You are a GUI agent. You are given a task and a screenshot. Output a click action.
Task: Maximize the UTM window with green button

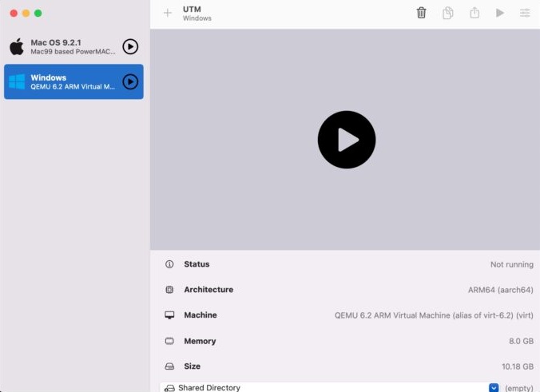click(x=38, y=13)
